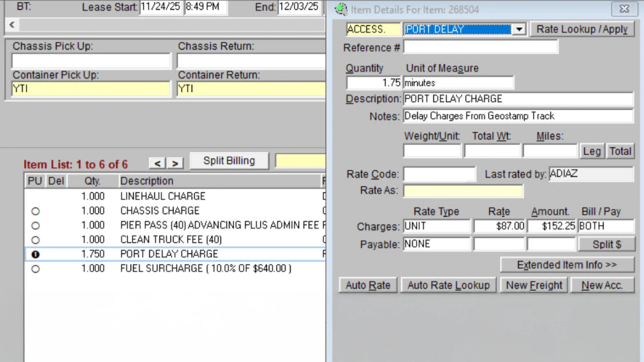Click into the Reference # input field

tap(480, 47)
